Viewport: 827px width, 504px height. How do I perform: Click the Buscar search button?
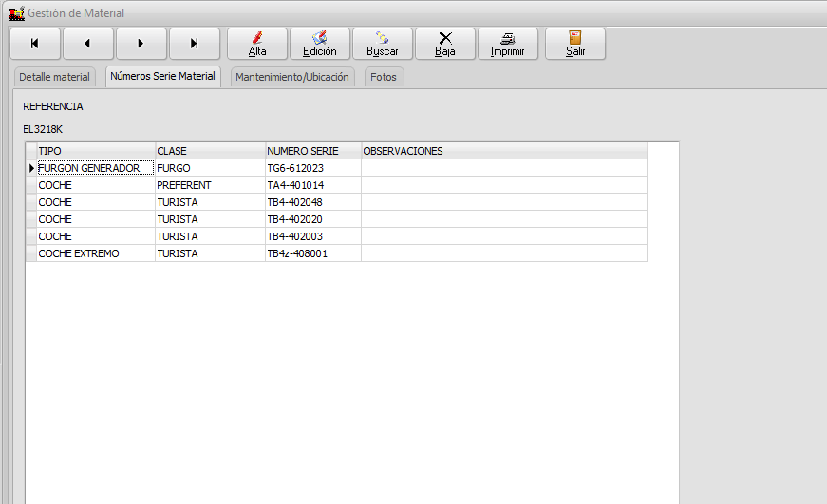383,44
